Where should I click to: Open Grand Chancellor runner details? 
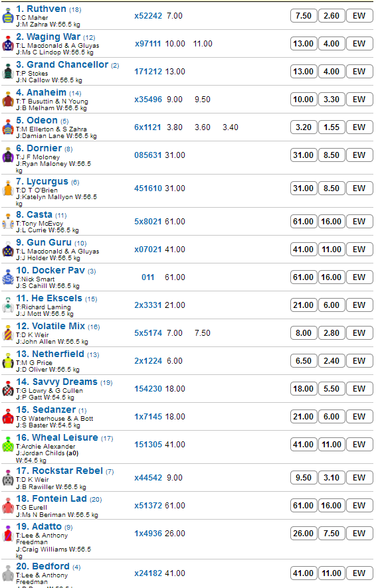68,64
